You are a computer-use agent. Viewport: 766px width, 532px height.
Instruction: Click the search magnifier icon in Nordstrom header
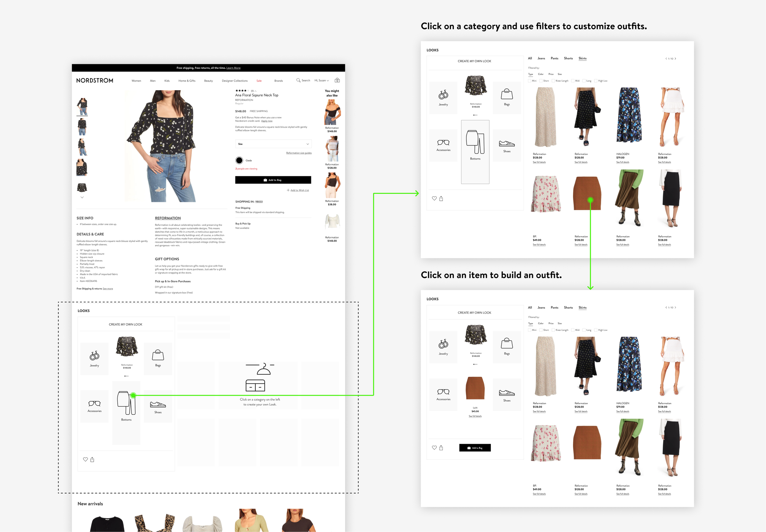click(298, 80)
